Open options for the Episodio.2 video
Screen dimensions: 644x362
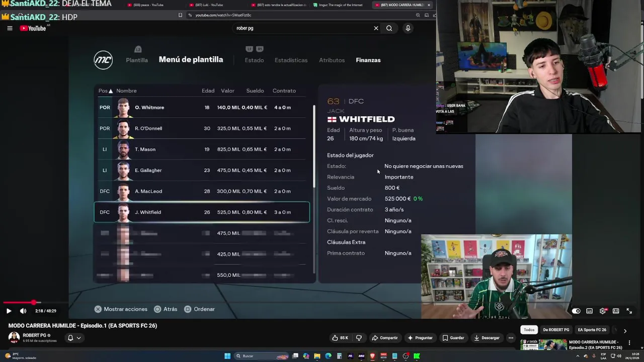coord(629,343)
